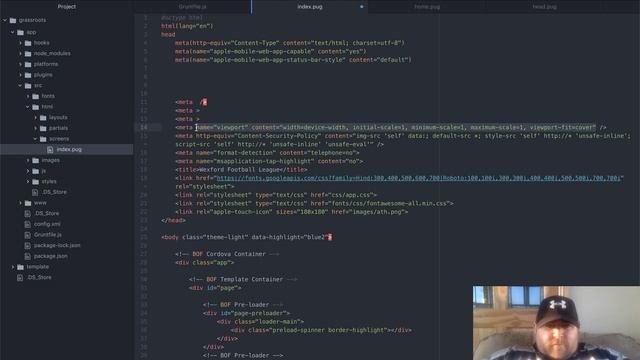Click the node_modules folder icon
The width and height of the screenshot is (640, 360).
click(28, 53)
